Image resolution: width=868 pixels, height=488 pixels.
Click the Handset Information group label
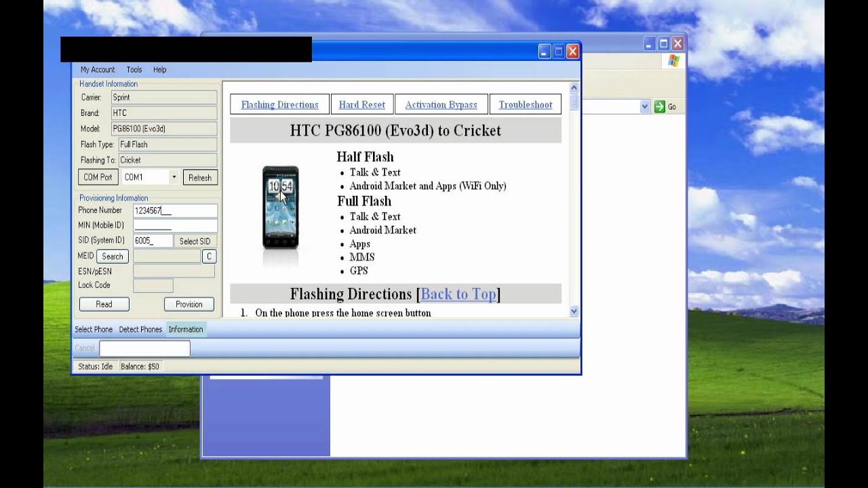pos(108,84)
